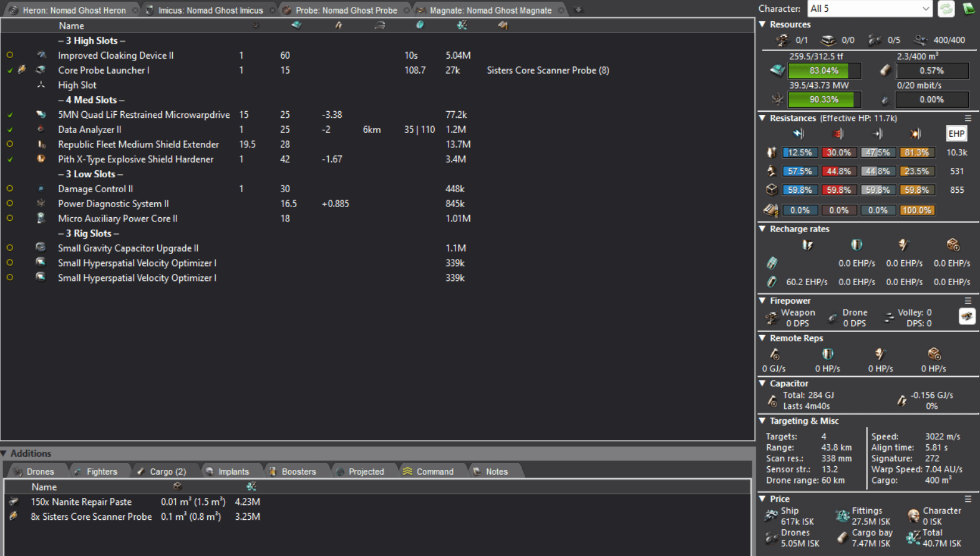Open the Resistances panel hamburger menu
This screenshot has height=556, width=980.
click(x=968, y=118)
